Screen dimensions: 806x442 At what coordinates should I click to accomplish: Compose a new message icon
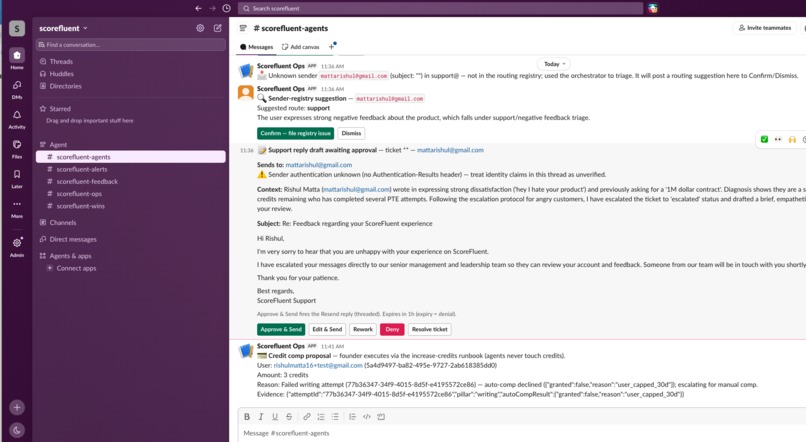pyautogui.click(x=217, y=28)
